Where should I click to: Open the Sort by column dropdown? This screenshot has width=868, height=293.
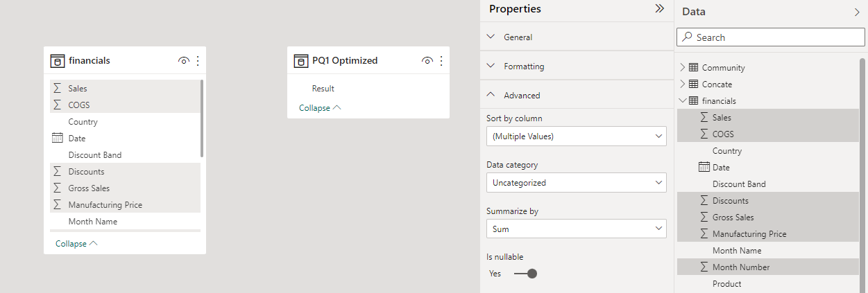click(577, 136)
